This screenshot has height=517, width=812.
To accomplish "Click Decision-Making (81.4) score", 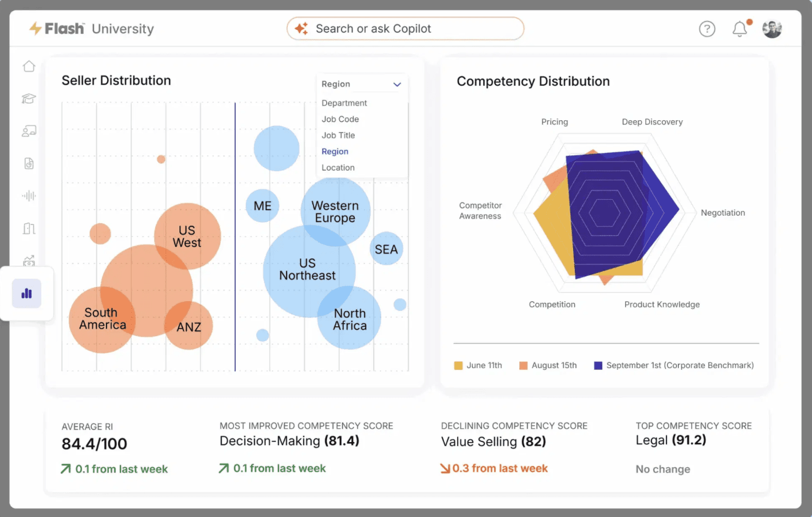I will coord(289,441).
